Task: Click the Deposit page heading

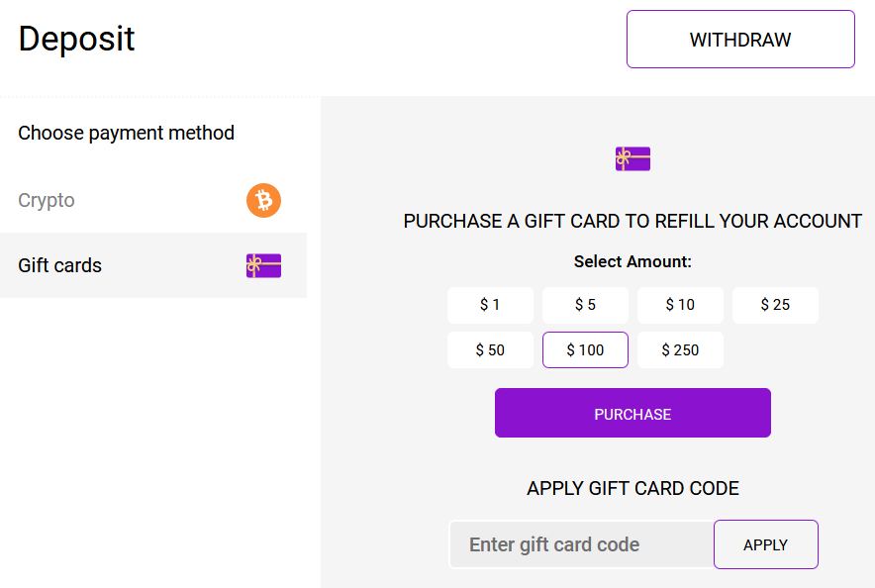Action: click(76, 39)
